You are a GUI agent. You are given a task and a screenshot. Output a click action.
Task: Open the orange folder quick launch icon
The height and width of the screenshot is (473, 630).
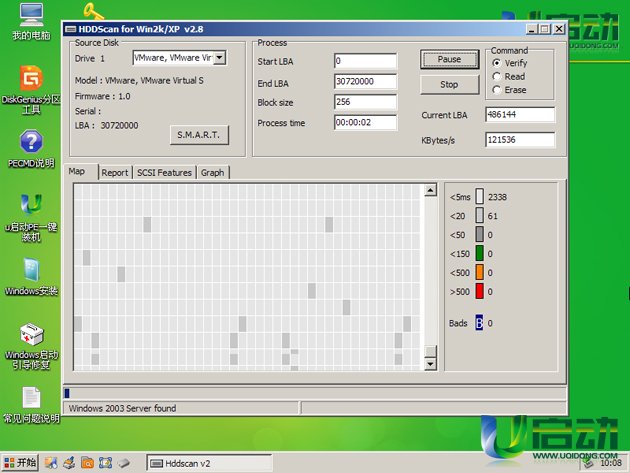(x=87, y=463)
